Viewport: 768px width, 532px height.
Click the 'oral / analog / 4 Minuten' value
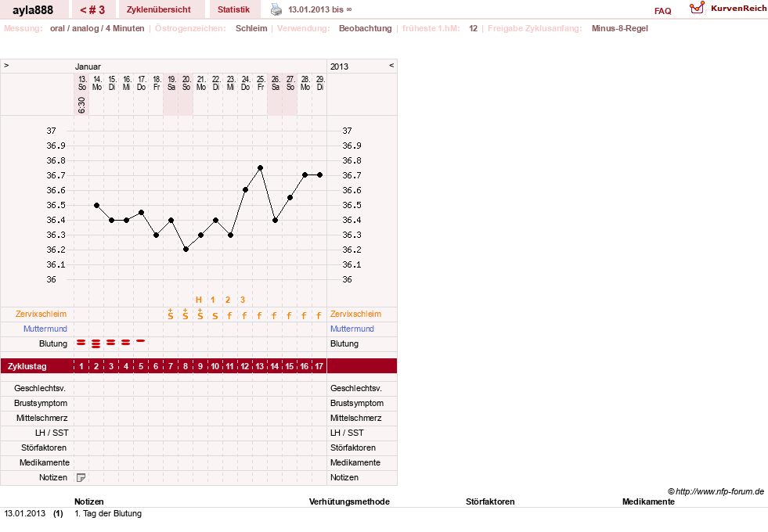pos(97,28)
